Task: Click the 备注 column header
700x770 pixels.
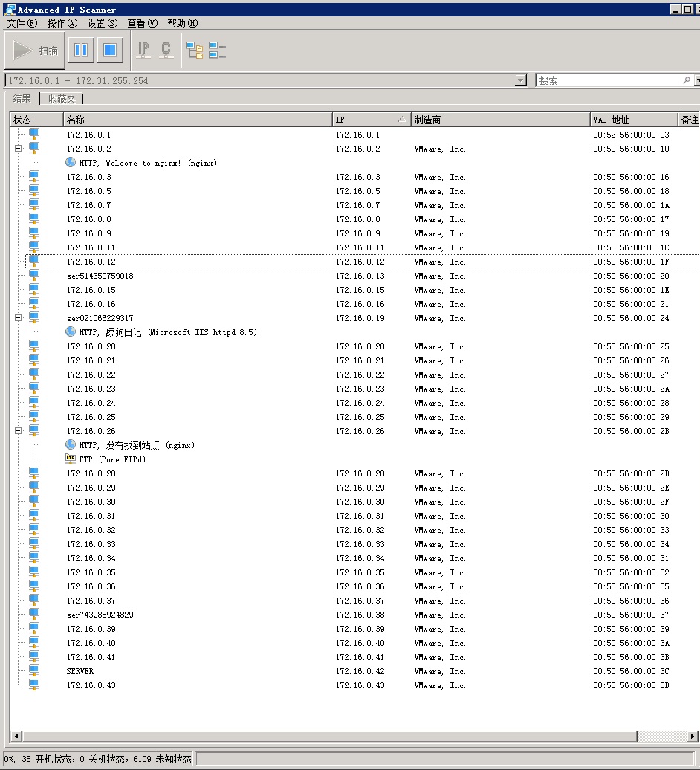Action: point(689,120)
